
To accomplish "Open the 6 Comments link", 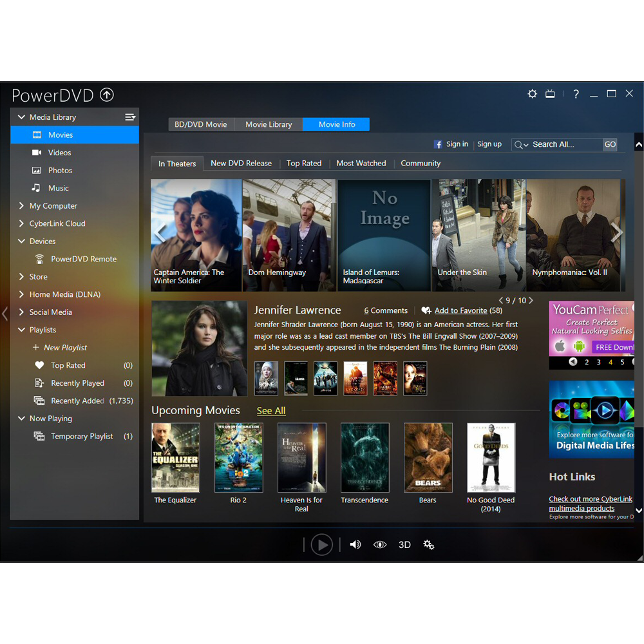I will pos(386,310).
